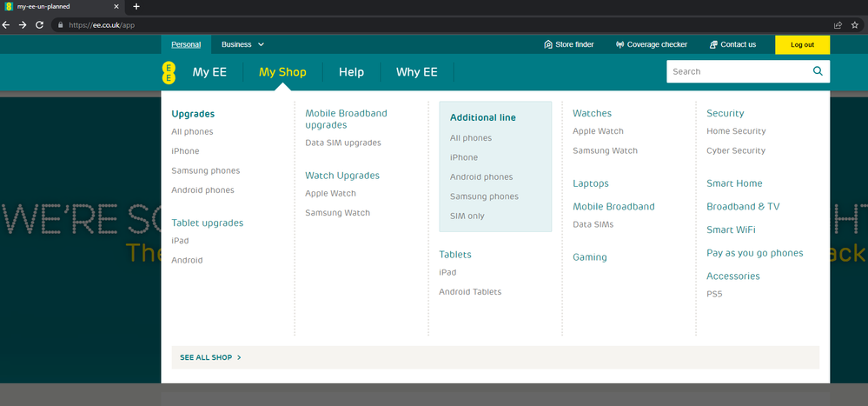Viewport: 868px width, 406px height.
Task: Select Samsung Watch under Watches
Action: [x=605, y=150]
